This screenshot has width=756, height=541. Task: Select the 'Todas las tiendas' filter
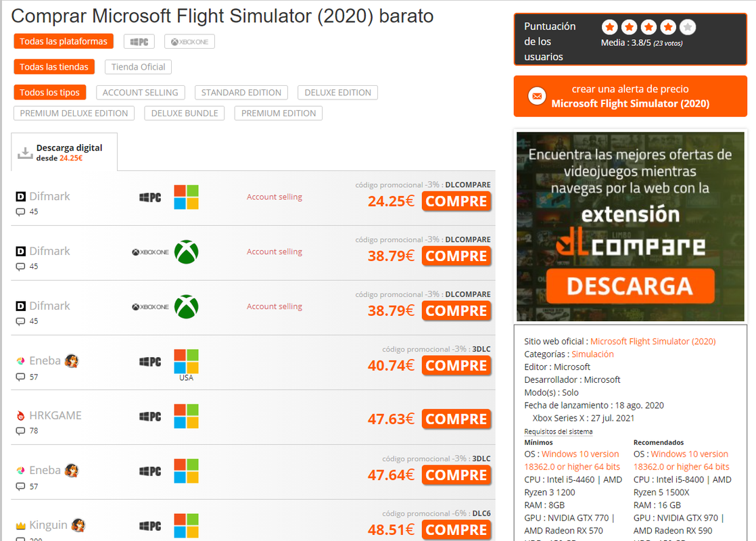(54, 67)
